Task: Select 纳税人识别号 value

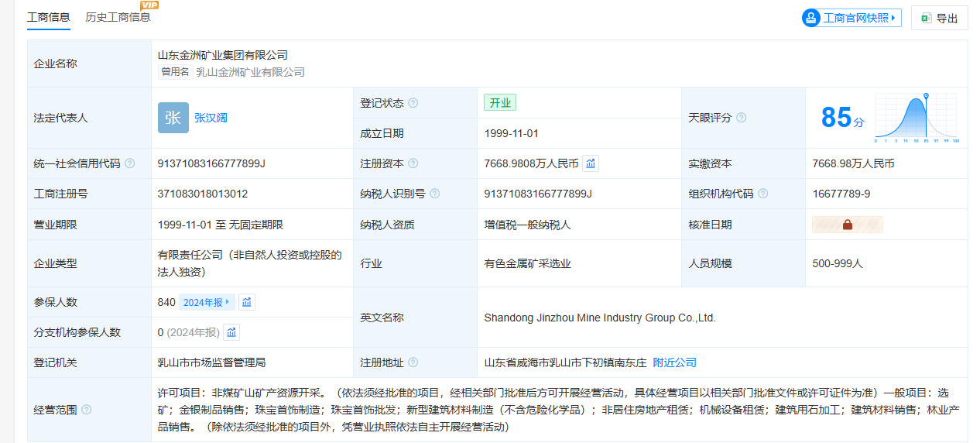Action: 538,194
